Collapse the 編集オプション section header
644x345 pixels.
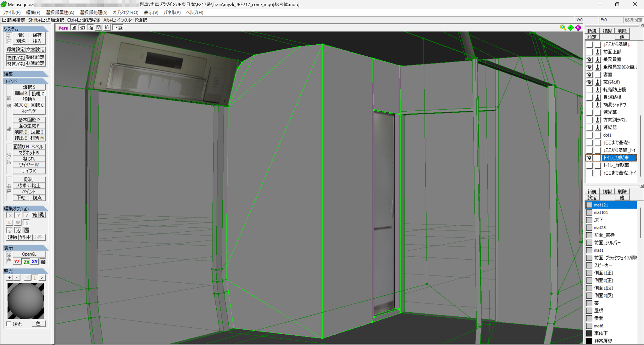pos(25,208)
